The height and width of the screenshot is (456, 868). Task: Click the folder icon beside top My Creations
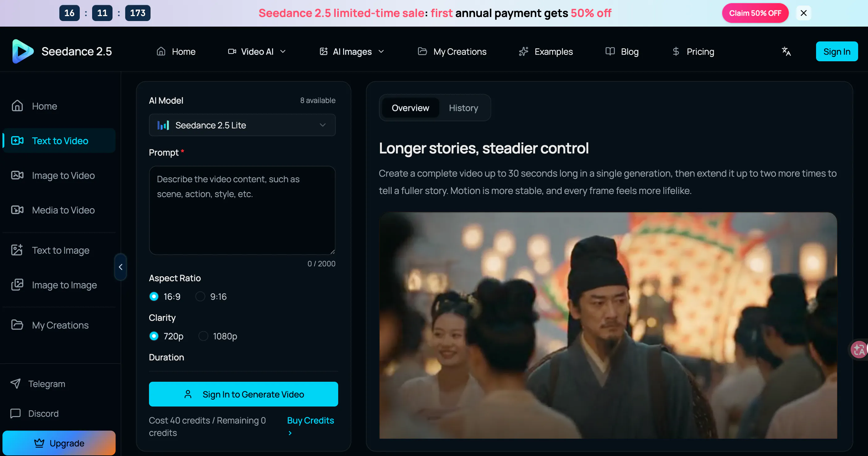tap(422, 51)
